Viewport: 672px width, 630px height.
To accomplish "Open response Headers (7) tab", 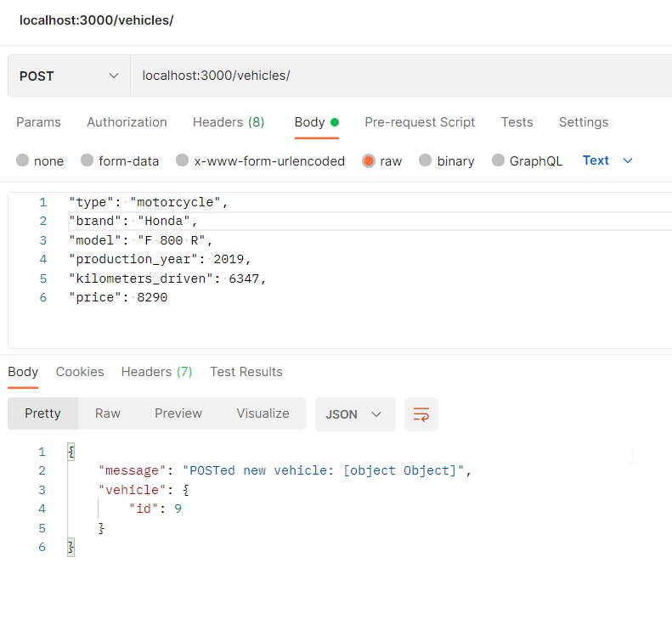I will pyautogui.click(x=156, y=372).
